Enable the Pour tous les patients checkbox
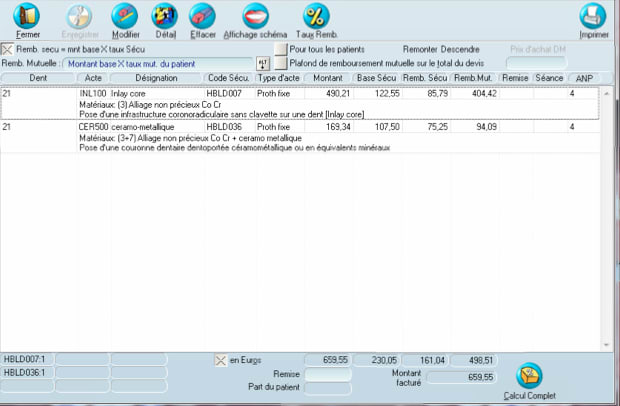Screen dimensions: 620x406 (x=281, y=49)
